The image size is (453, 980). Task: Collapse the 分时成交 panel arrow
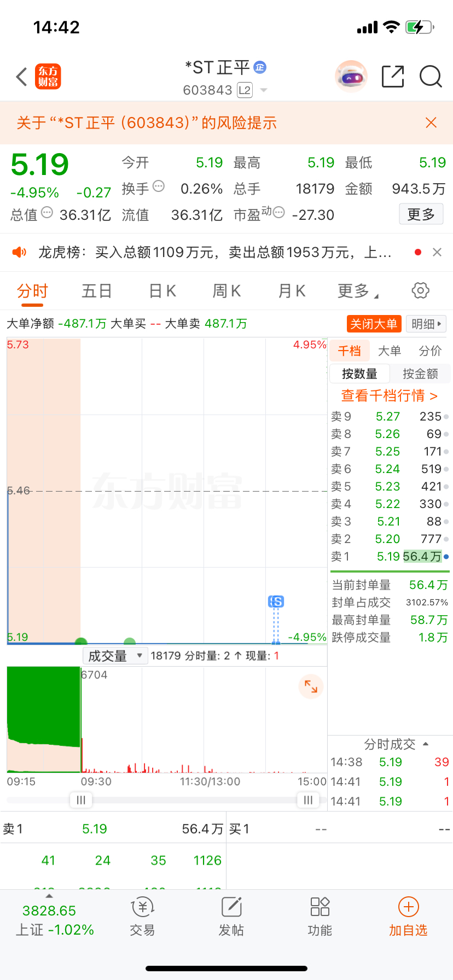click(426, 744)
